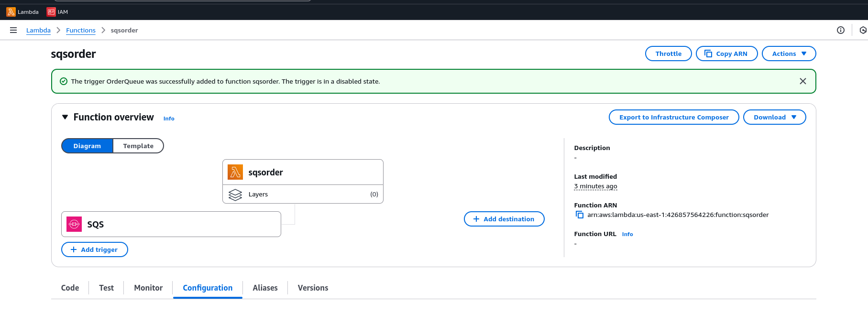Click the Layers count (0)
Image resolution: width=868 pixels, height=314 pixels.
tap(374, 194)
